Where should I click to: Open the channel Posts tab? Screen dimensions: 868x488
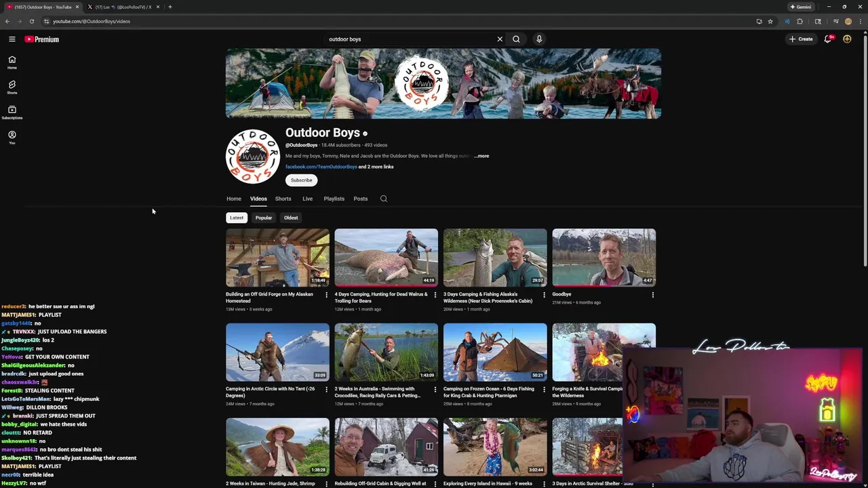(361, 199)
